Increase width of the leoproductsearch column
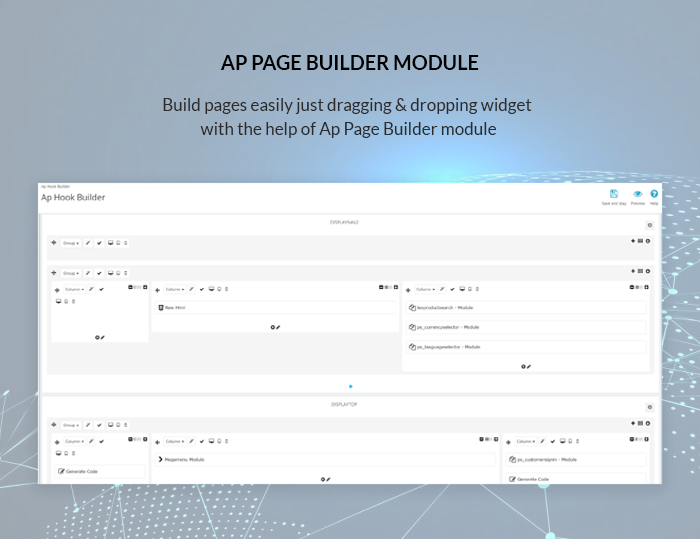Image resolution: width=700 pixels, height=539 pixels. tap(646, 287)
